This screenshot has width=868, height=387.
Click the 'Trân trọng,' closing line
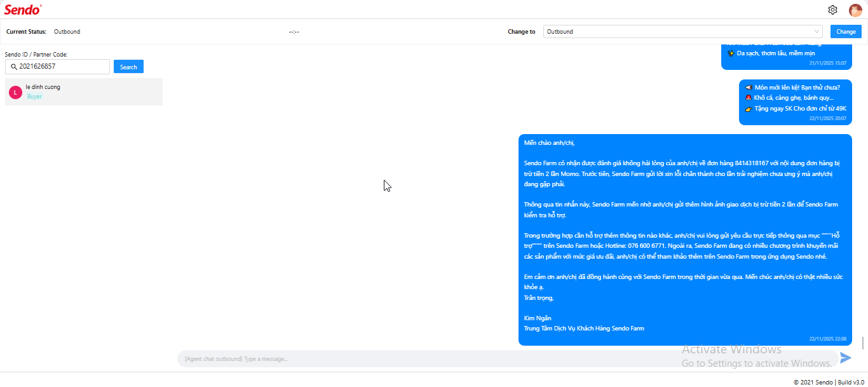click(x=539, y=297)
